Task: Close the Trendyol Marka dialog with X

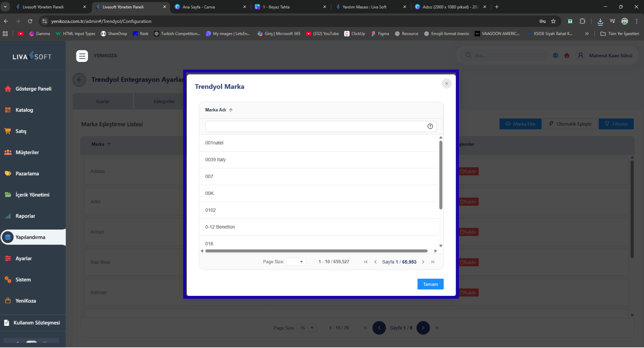Action: click(x=446, y=83)
